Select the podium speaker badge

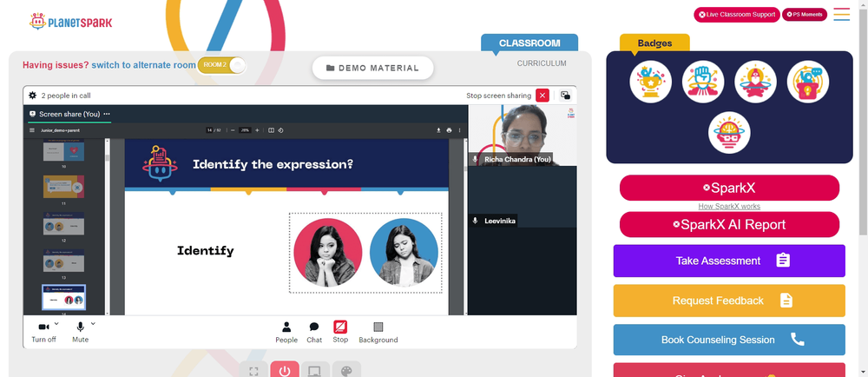pyautogui.click(x=807, y=82)
